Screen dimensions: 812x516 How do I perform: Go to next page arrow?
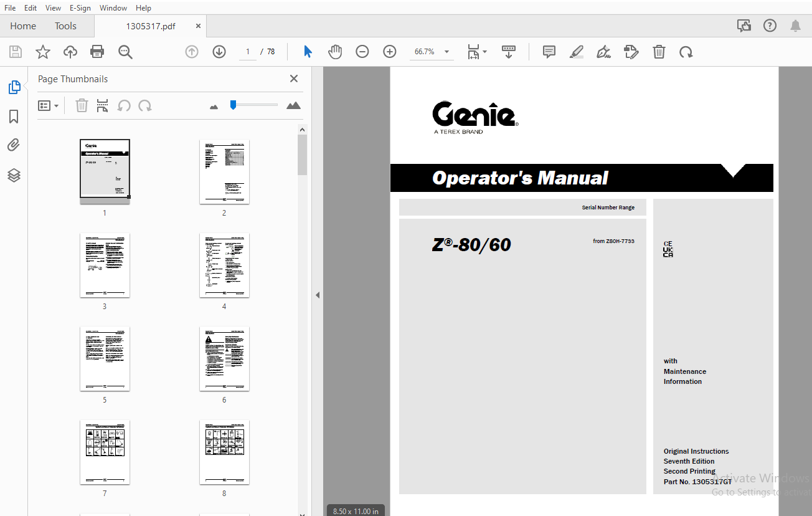point(219,52)
